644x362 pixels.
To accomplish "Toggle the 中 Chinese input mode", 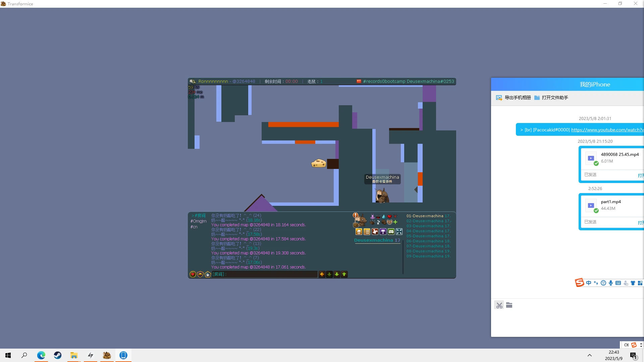I will 589,283.
